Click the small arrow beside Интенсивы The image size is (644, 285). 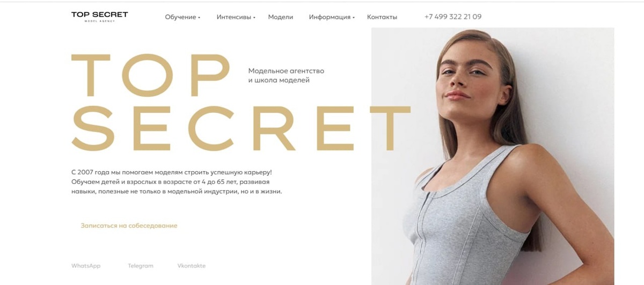click(x=254, y=18)
